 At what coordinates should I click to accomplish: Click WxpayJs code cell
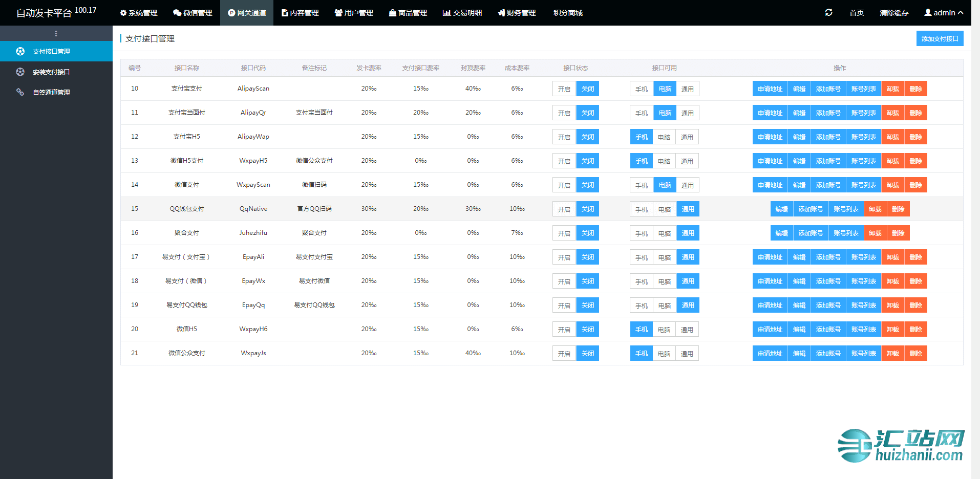click(x=253, y=353)
